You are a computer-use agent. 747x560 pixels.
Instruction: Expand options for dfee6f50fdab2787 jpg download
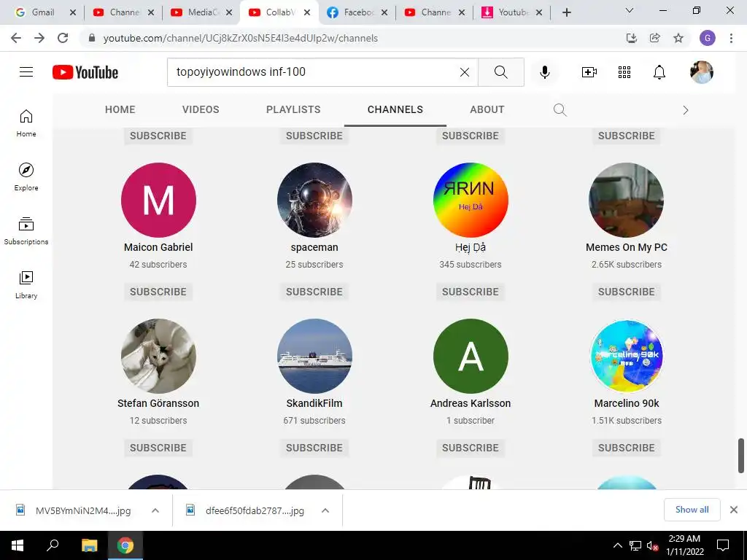(x=325, y=510)
